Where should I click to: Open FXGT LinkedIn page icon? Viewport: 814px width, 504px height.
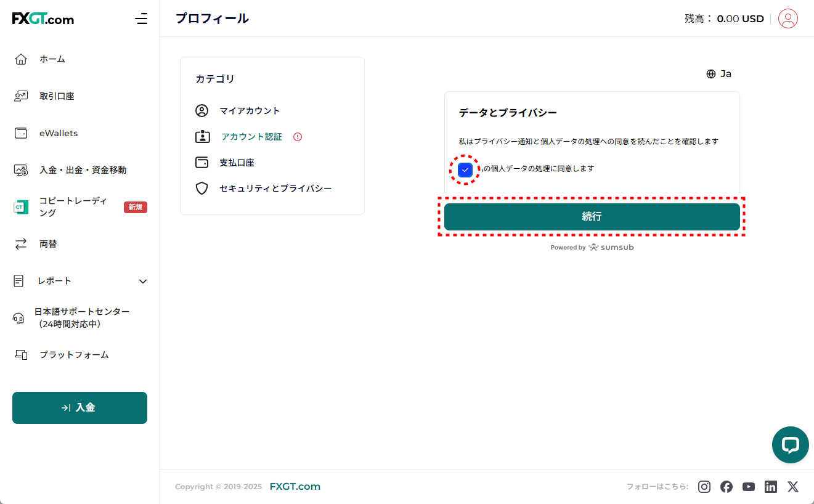[x=771, y=487]
